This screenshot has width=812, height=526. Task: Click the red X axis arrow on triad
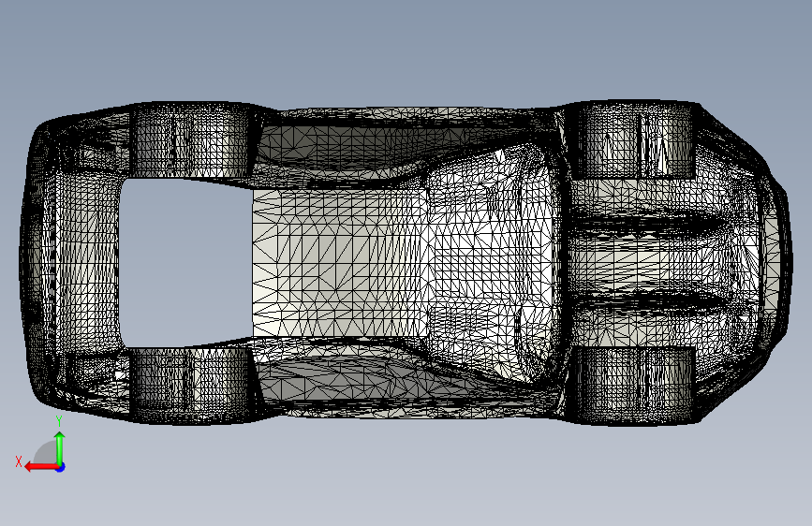coord(41,467)
